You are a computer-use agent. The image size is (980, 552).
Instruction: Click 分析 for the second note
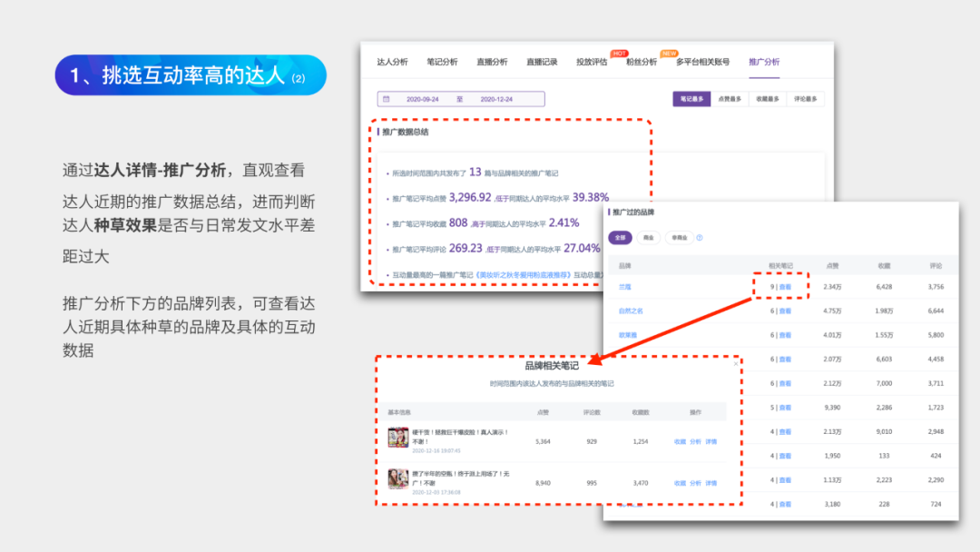695,483
